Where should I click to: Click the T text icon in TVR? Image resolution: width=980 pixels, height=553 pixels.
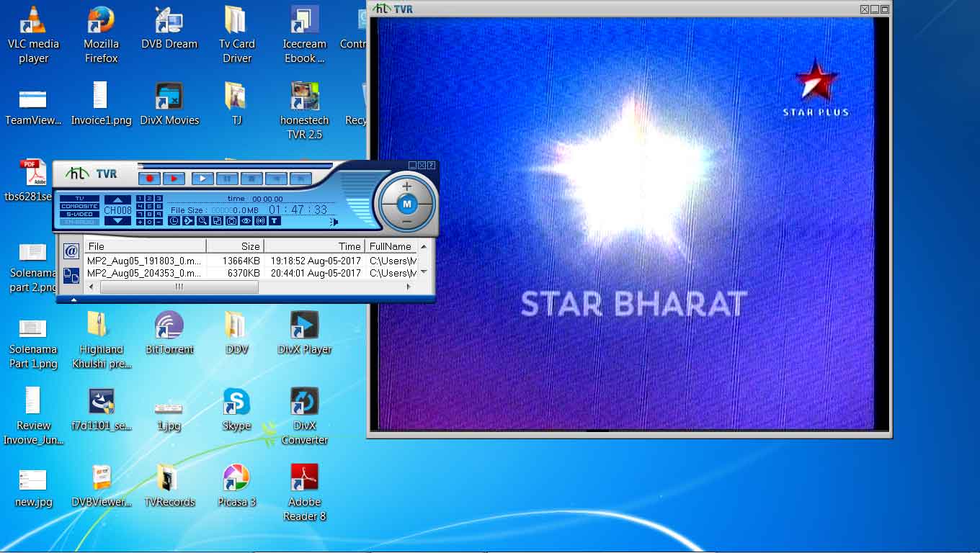tap(275, 221)
